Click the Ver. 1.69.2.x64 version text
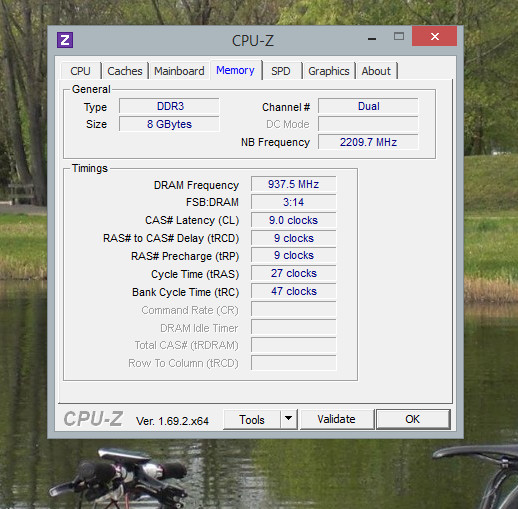Viewport: 518px width, 509px height. click(x=172, y=421)
